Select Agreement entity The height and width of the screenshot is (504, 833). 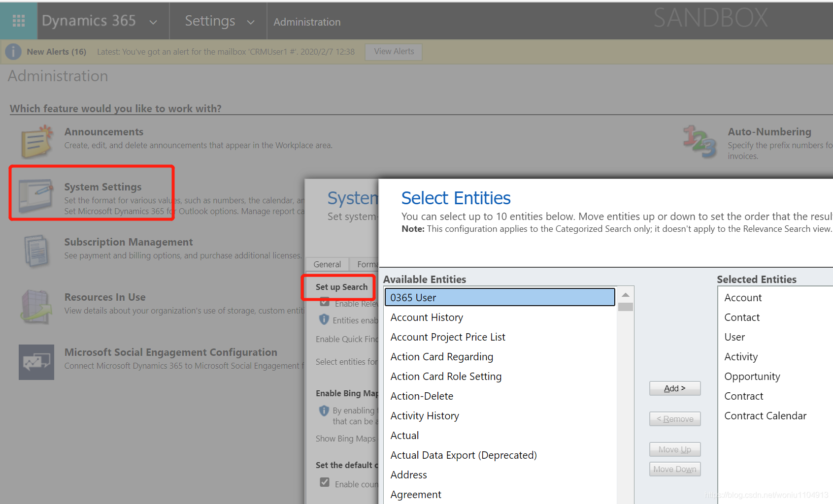coord(500,495)
